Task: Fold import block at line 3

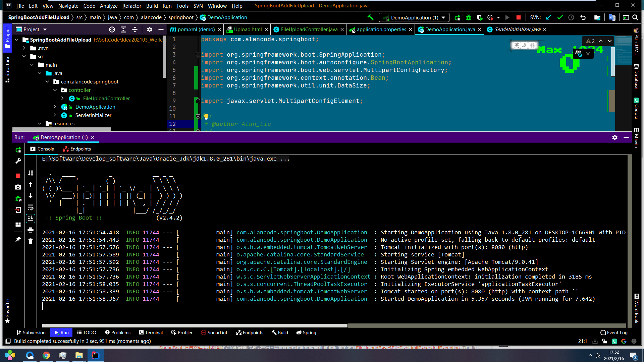Action: [x=198, y=55]
